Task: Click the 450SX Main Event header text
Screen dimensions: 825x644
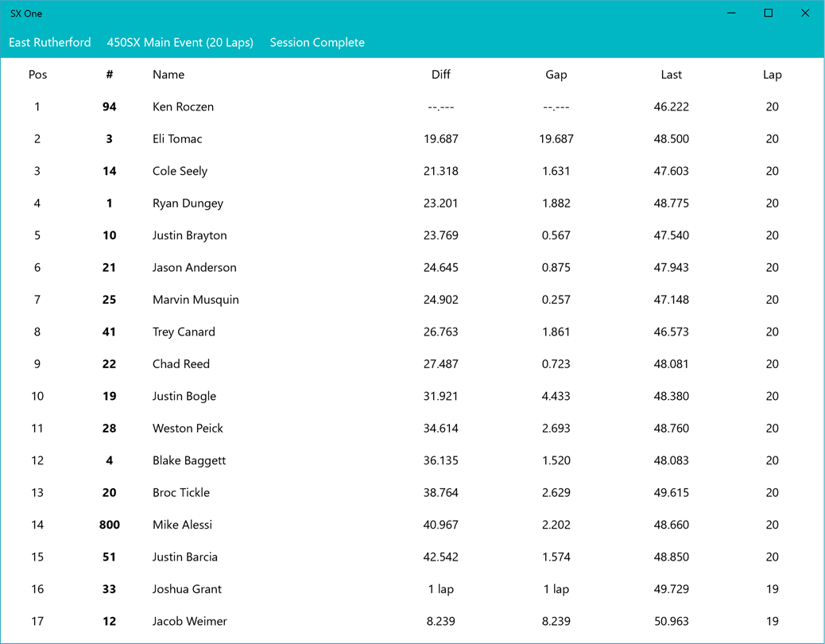Action: coord(180,43)
